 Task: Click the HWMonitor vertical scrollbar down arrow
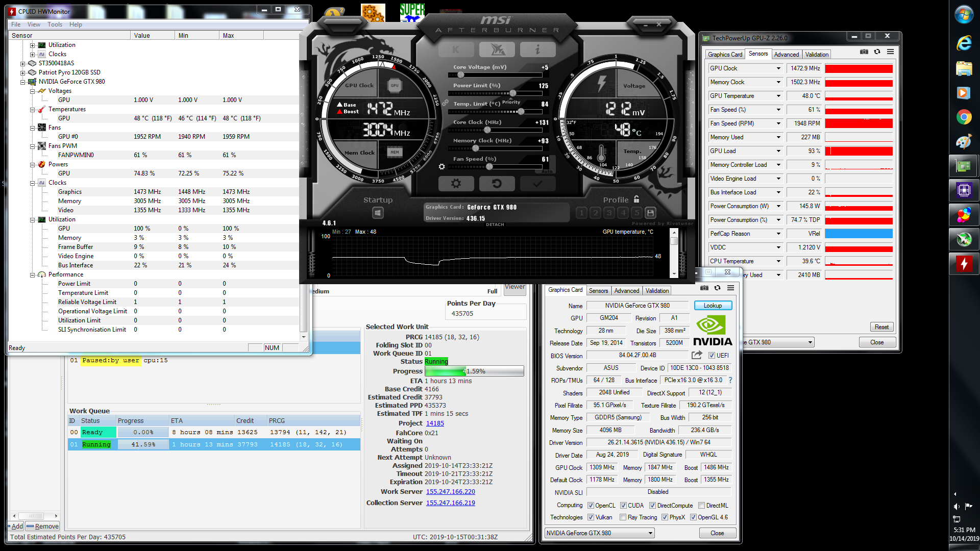coord(304,337)
